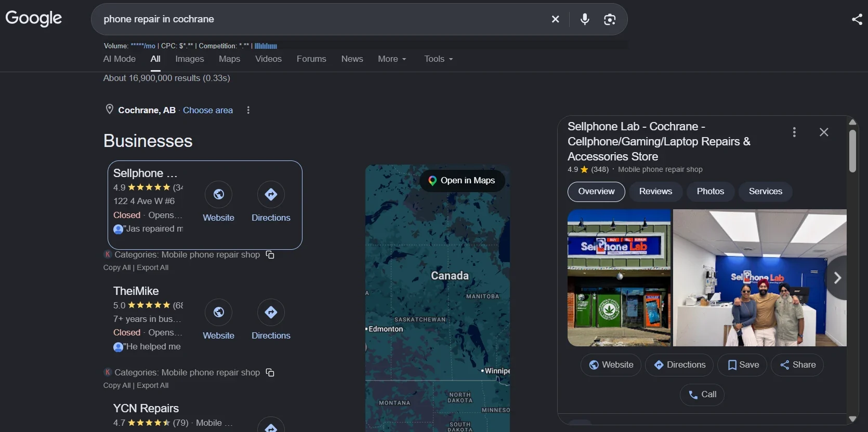Click the panel's Directions button

click(x=679, y=365)
